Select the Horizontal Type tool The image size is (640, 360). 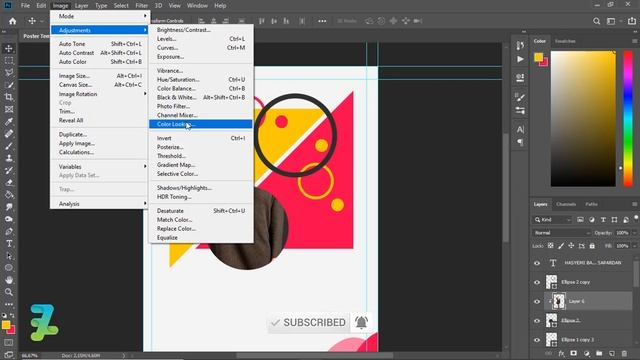tap(9, 244)
